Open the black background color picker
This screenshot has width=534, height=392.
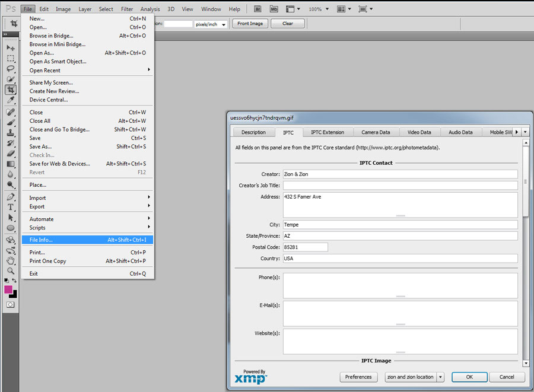14,295
